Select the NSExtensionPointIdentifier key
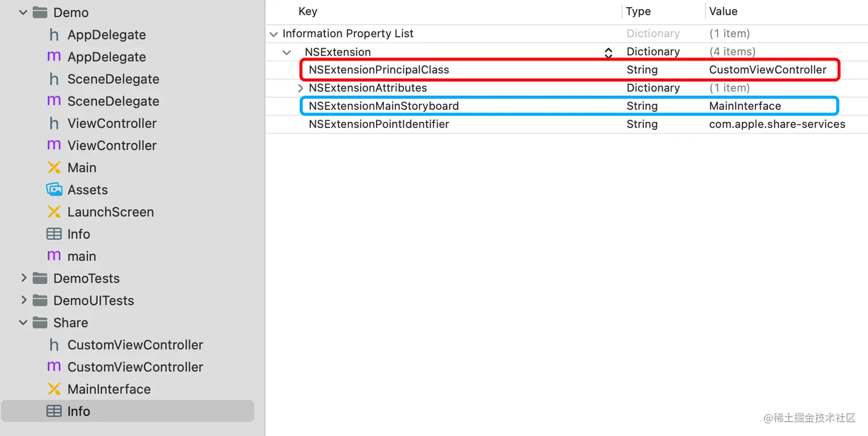The image size is (868, 436). pos(379,124)
